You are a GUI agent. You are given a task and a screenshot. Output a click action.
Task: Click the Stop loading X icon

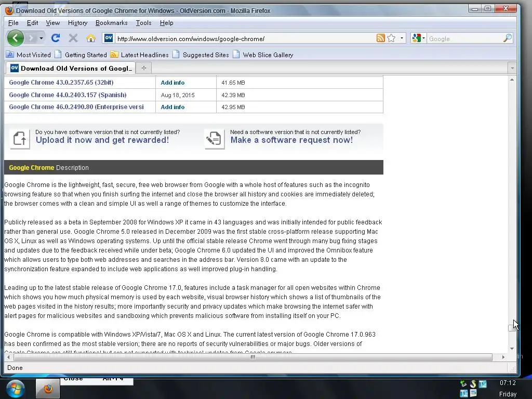[x=73, y=38]
